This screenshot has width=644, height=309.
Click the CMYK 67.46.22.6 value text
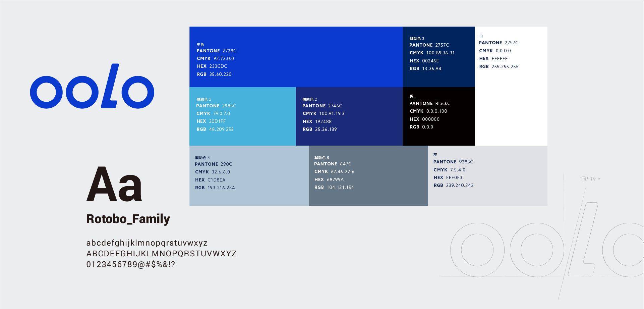point(334,172)
